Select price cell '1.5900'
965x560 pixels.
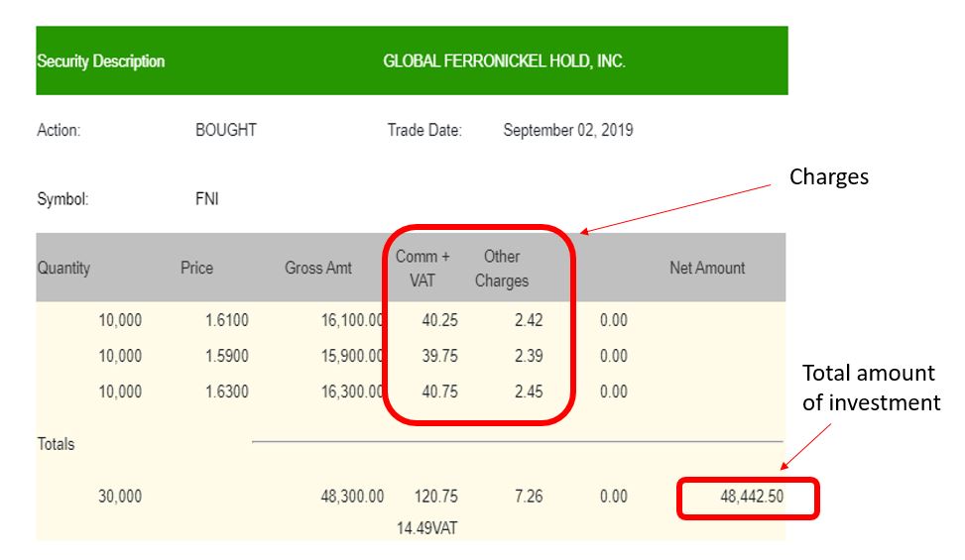point(226,356)
